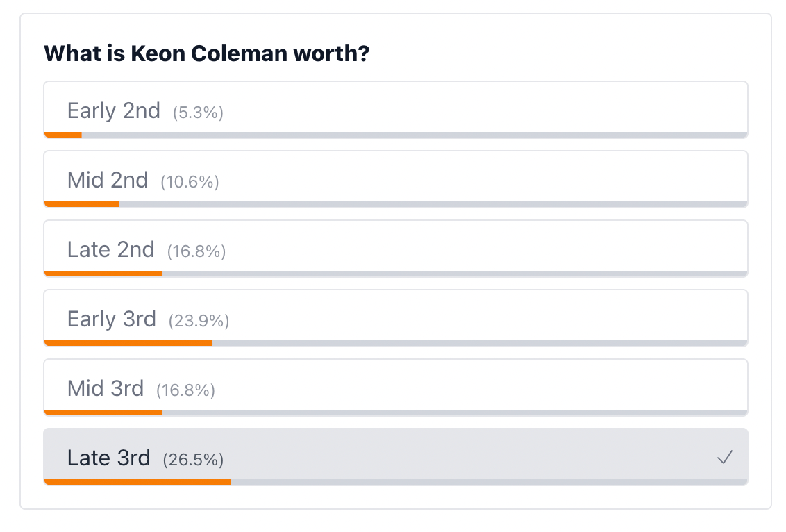Image resolution: width=786 pixels, height=532 pixels.
Task: Select the Mid 3rd poll option
Action: point(396,388)
